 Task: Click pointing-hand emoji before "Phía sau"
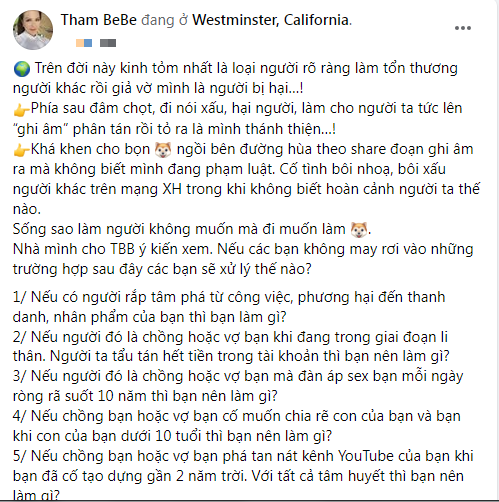click(21, 109)
